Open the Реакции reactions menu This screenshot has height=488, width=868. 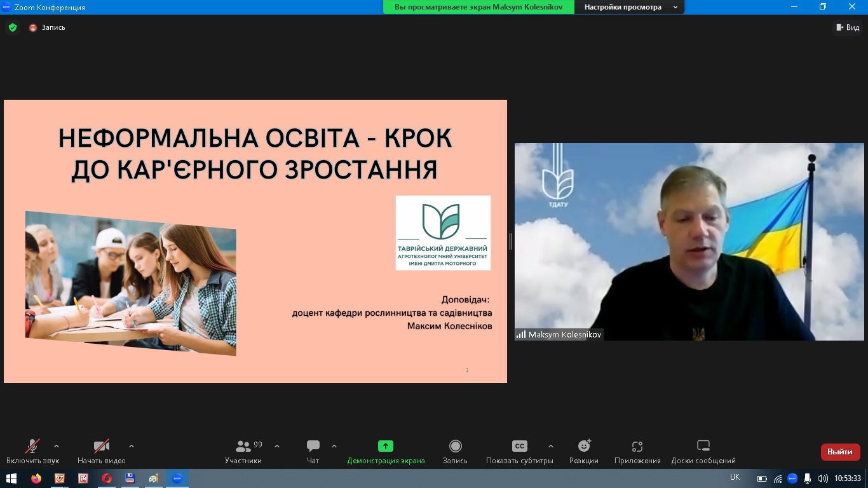click(583, 451)
